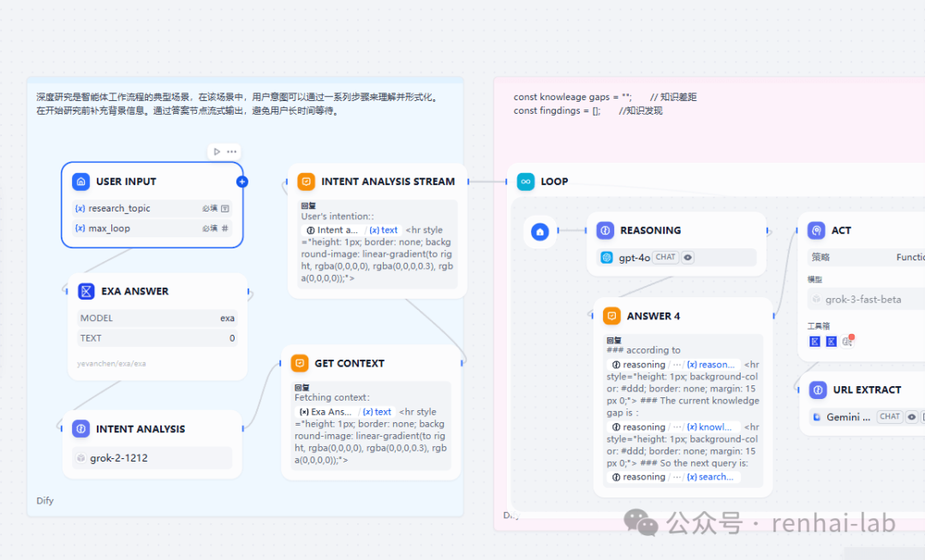Click the LOOP node's infinity icon

point(525,182)
